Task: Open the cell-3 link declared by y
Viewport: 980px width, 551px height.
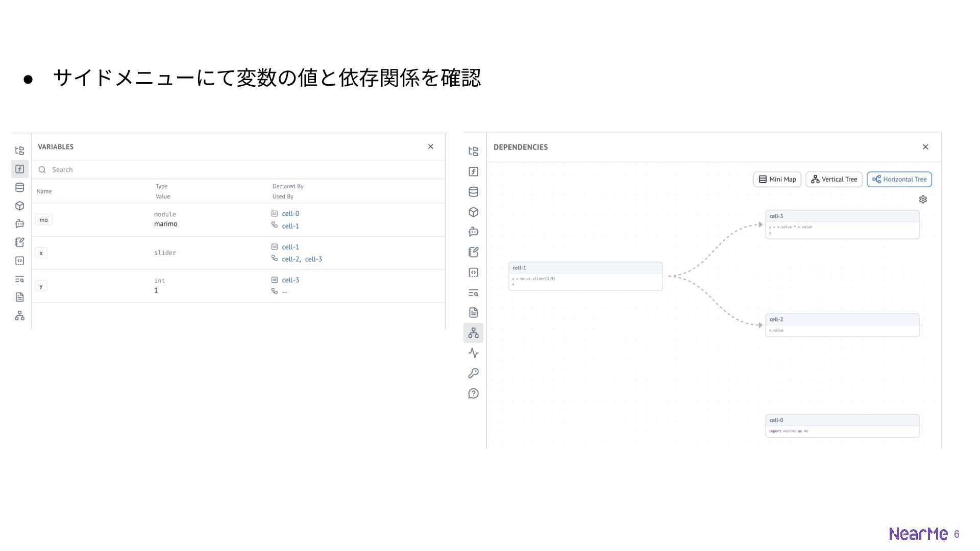Action: (x=290, y=280)
